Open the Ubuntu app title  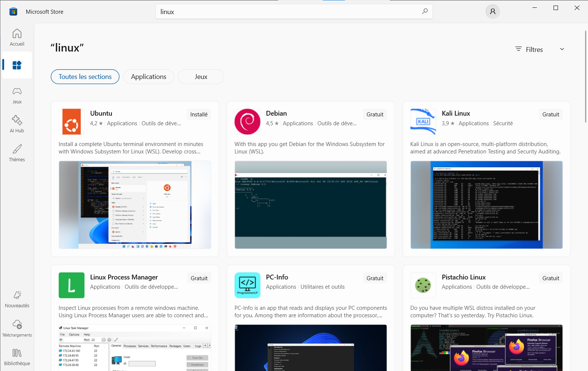coord(101,113)
